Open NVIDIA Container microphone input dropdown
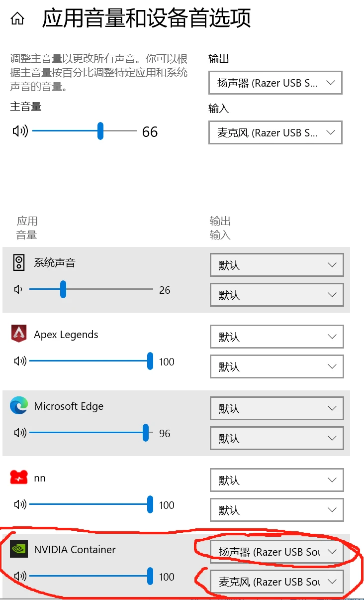 [276, 582]
